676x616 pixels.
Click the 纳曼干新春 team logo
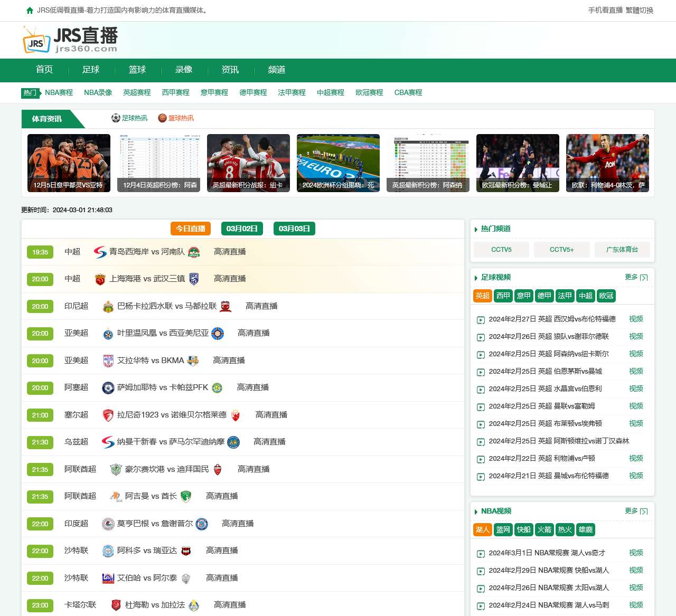pyautogui.click(x=108, y=442)
